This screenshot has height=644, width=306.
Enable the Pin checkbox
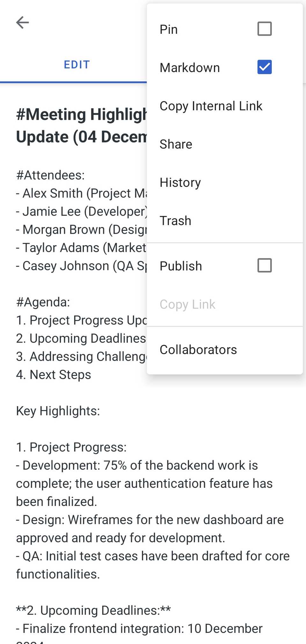pyautogui.click(x=264, y=29)
